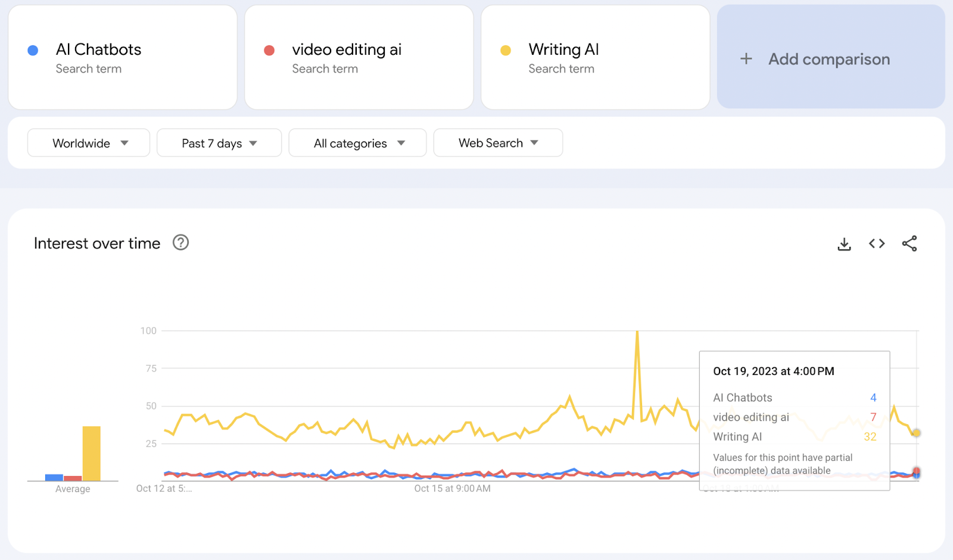Screen dimensions: 953x560
Task: Click the embed code icon
Action: [877, 243]
